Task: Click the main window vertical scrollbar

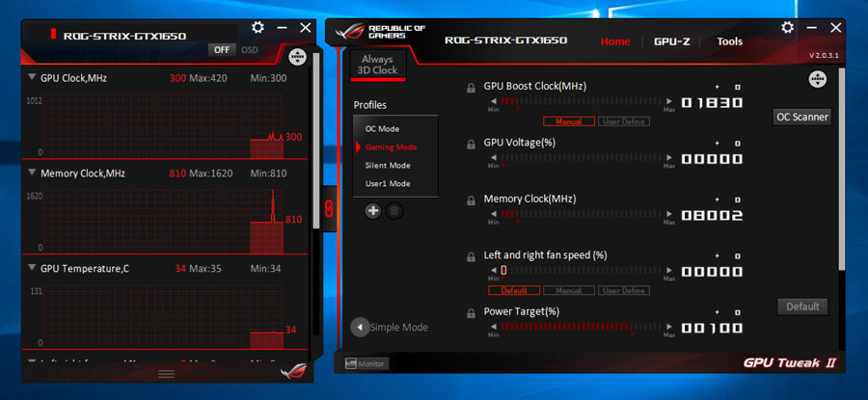Action: click(x=842, y=169)
